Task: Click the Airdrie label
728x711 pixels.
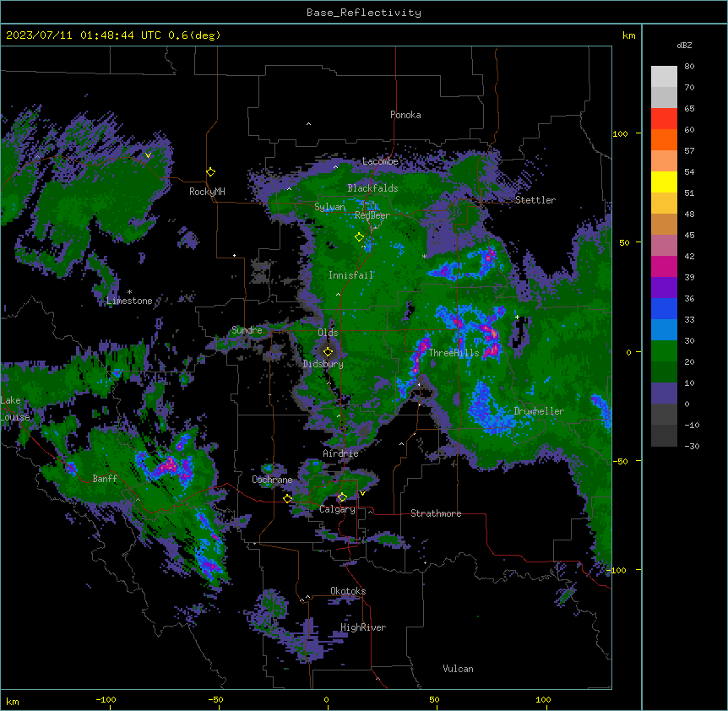Action: click(x=341, y=453)
